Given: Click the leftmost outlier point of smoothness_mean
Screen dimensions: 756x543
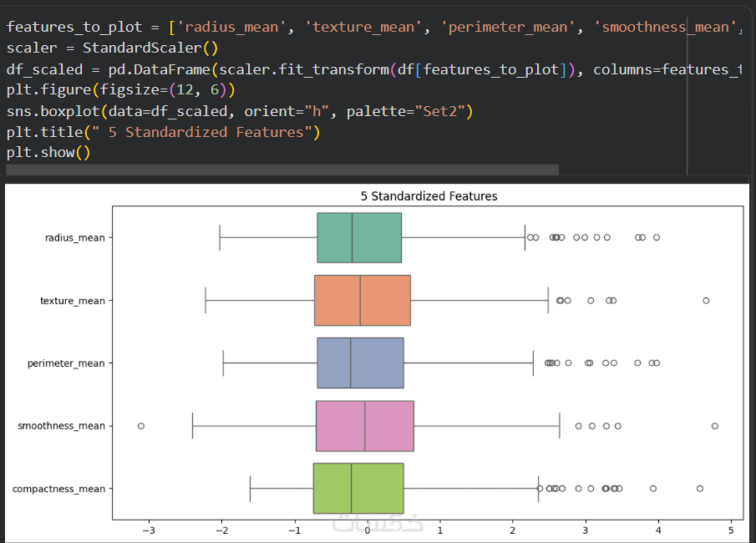Looking at the screenshot, I should click(140, 426).
